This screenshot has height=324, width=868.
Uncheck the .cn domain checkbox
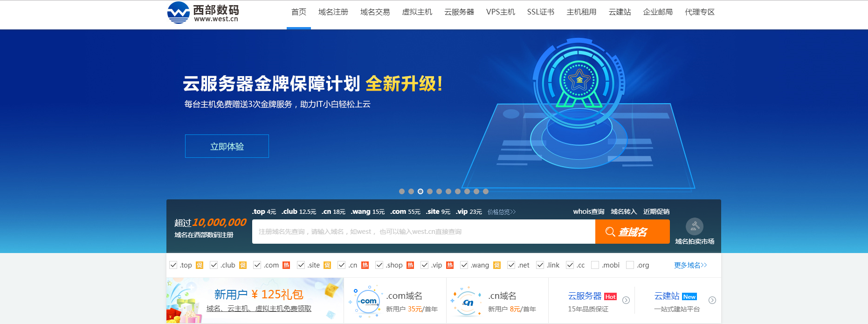[x=342, y=265]
